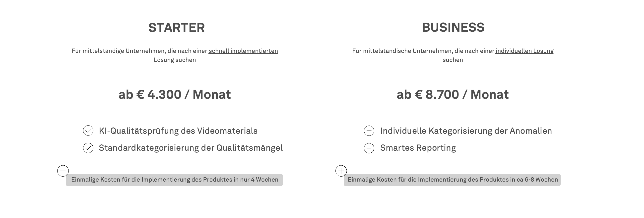The height and width of the screenshot is (218, 644).
Task: Click checkmark icon beside KI-Qualitätsprüfung des Videomaterials
Action: pos(88,131)
